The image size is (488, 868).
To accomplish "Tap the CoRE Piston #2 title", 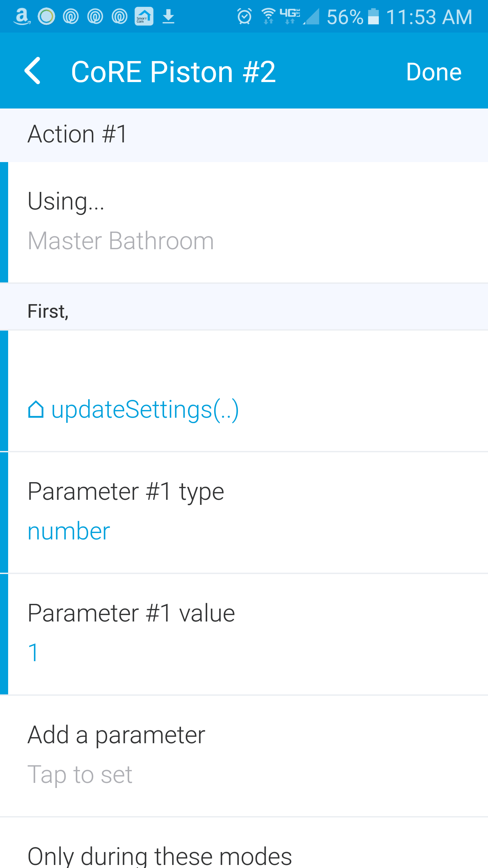I will 174,72.
